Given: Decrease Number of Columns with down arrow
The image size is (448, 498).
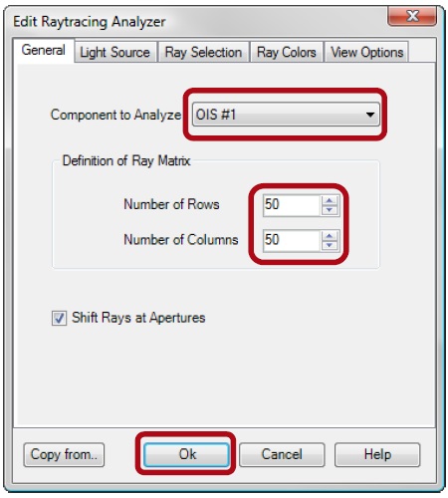Looking at the screenshot, I should 330,245.
